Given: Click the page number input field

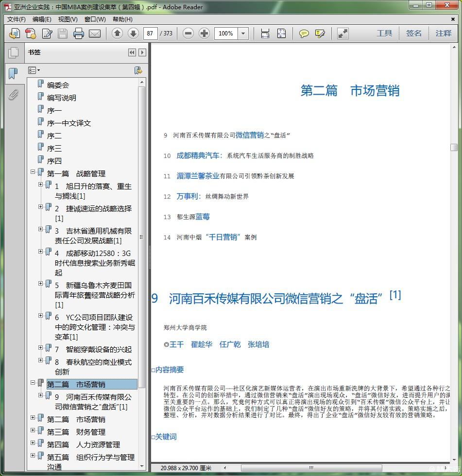Looking at the screenshot, I should coord(150,34).
